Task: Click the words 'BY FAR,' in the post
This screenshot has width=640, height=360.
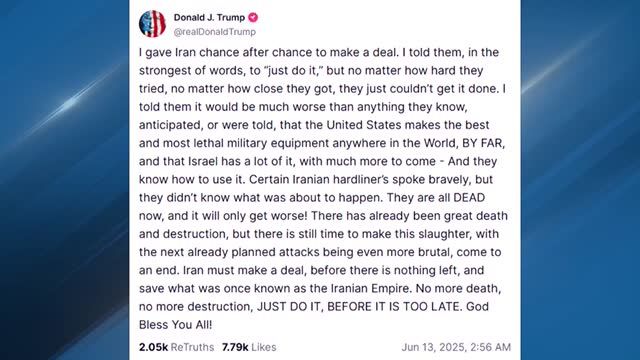Action: pyautogui.click(x=483, y=143)
